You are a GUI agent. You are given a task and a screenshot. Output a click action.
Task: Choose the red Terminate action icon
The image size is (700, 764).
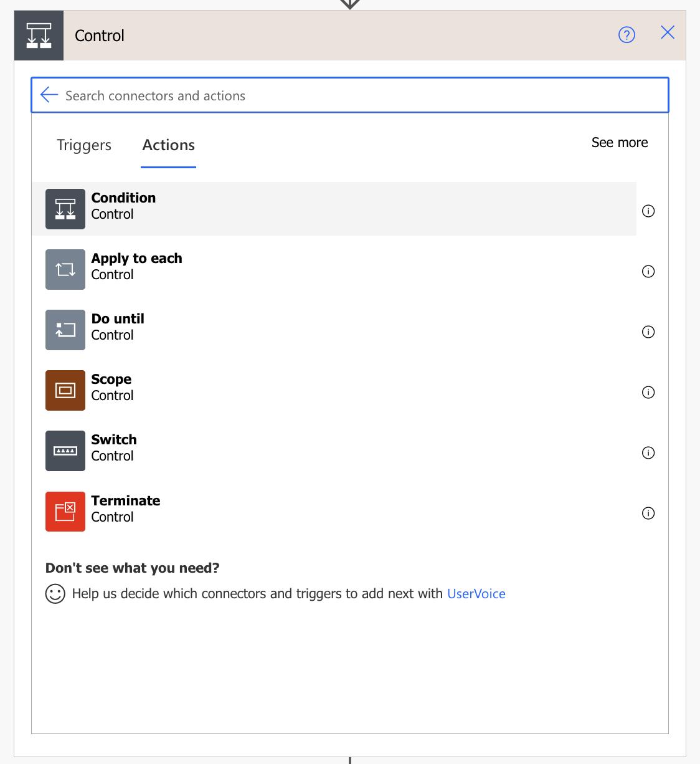65,512
